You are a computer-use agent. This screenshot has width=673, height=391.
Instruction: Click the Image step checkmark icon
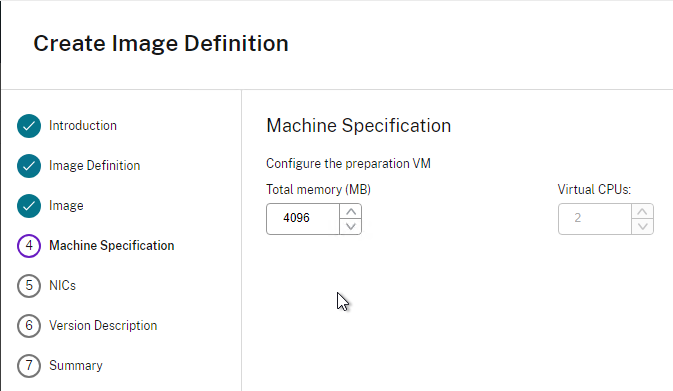[x=29, y=206]
